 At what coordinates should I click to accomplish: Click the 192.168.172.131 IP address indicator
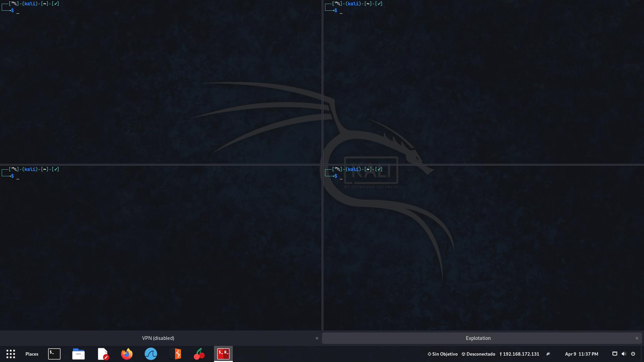[x=519, y=354]
